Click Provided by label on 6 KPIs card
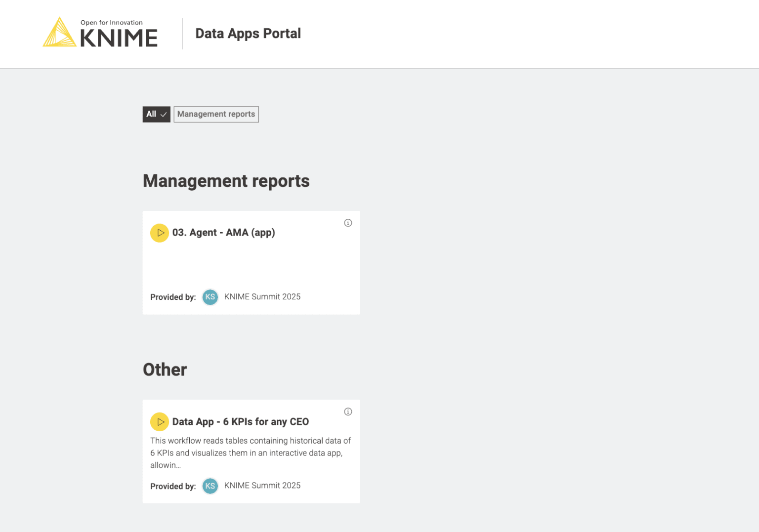This screenshot has height=532, width=759. pos(173,487)
